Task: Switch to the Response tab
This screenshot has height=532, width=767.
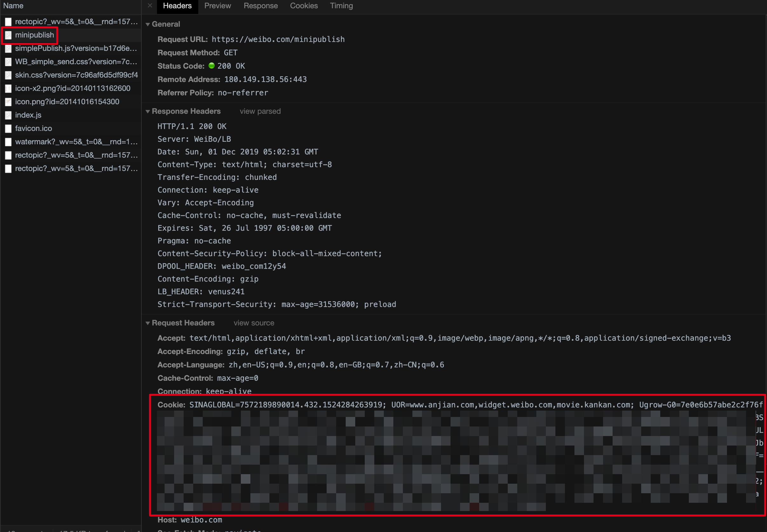Action: tap(261, 6)
